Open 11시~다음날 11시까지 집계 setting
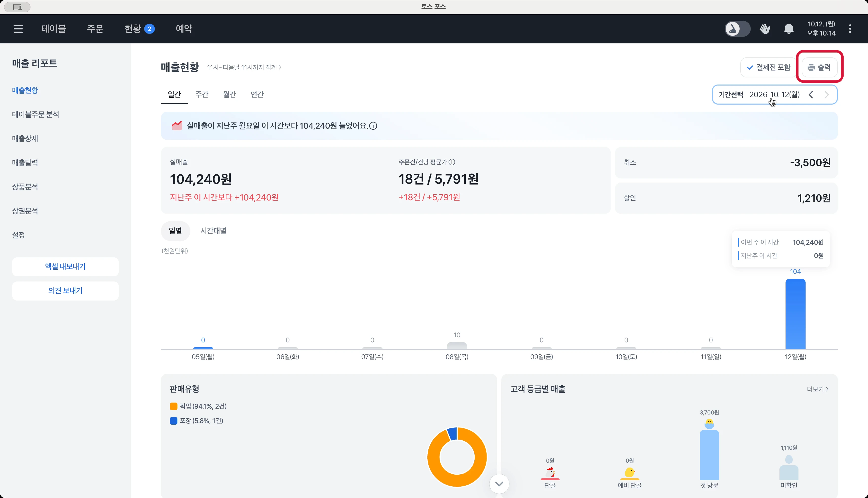Viewport: 868px width, 498px height. pyautogui.click(x=244, y=67)
